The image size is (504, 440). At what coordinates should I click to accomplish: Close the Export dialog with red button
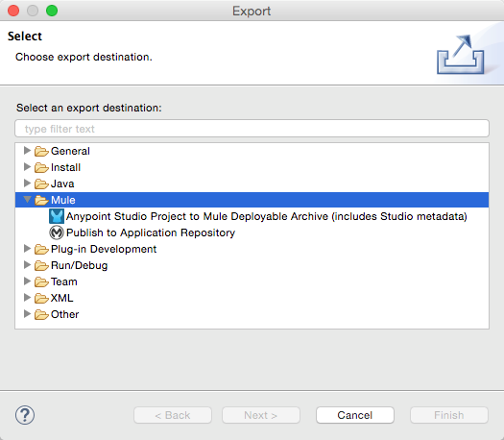click(13, 11)
